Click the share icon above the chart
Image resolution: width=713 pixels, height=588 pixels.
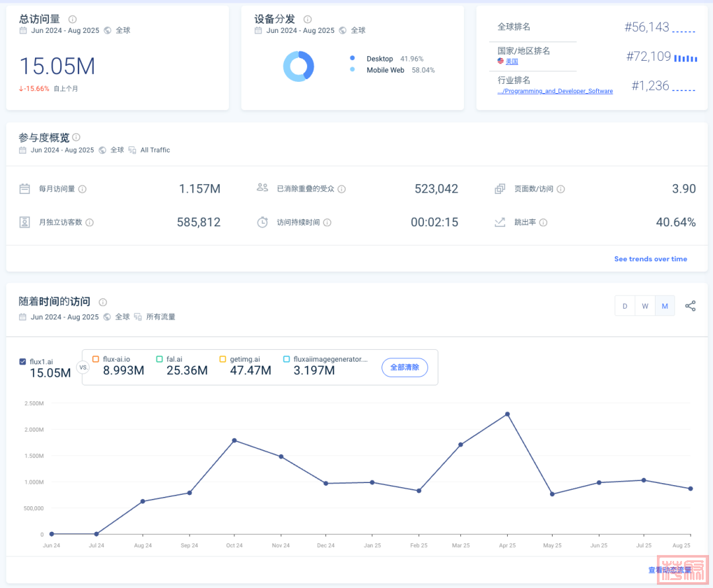(691, 306)
